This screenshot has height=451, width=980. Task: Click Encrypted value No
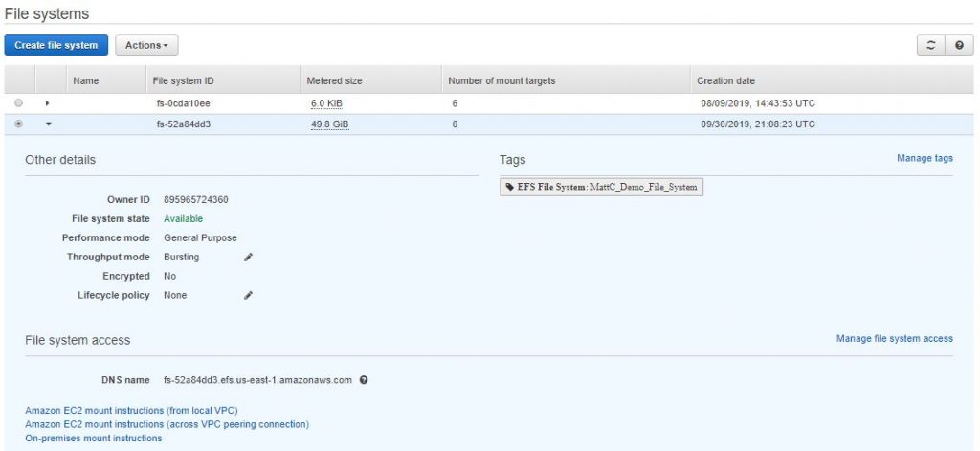coord(170,276)
